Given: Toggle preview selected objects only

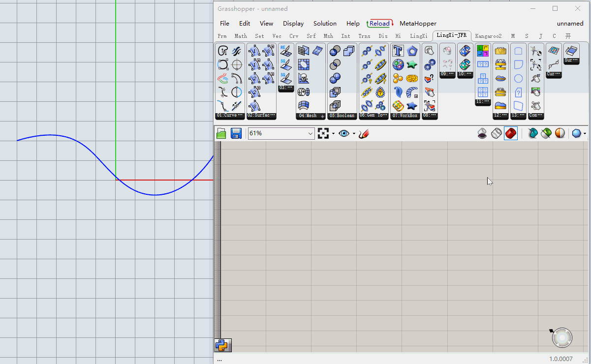Looking at the screenshot, I should pos(532,133).
